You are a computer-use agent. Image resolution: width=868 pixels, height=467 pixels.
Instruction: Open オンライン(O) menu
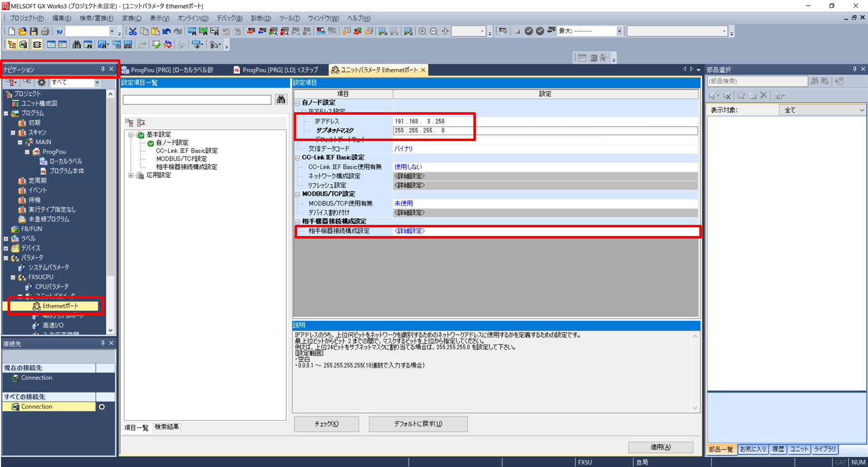193,18
